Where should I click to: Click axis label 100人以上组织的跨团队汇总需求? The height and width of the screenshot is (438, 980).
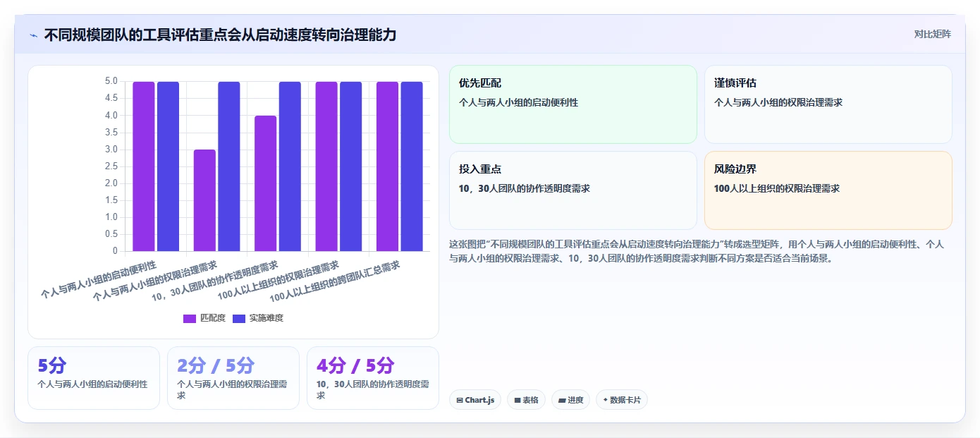click(x=335, y=281)
